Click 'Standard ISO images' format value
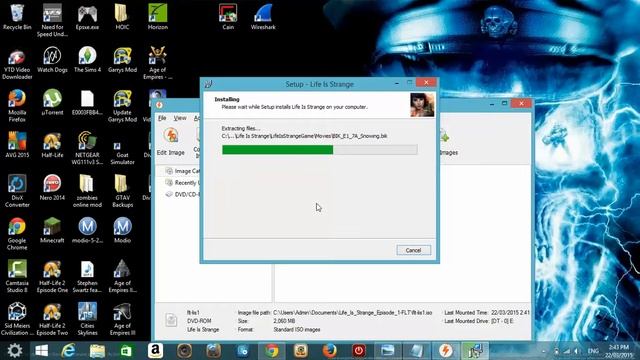Image resolution: width=640 pixels, height=360 pixels. coord(297,329)
